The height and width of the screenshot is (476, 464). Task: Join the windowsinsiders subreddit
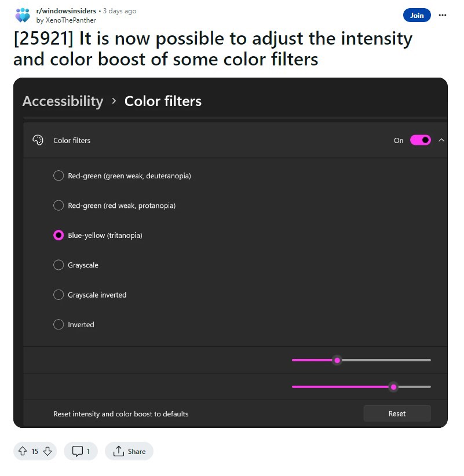click(x=416, y=15)
